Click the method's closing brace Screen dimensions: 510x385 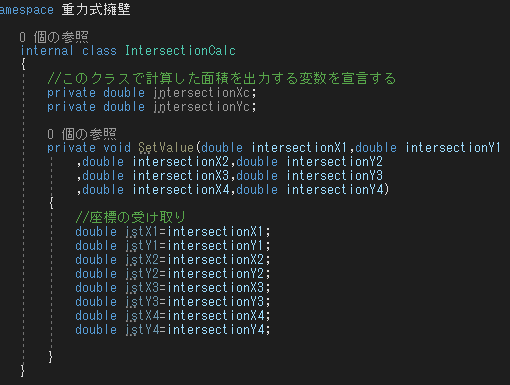pyautogui.click(x=51, y=357)
